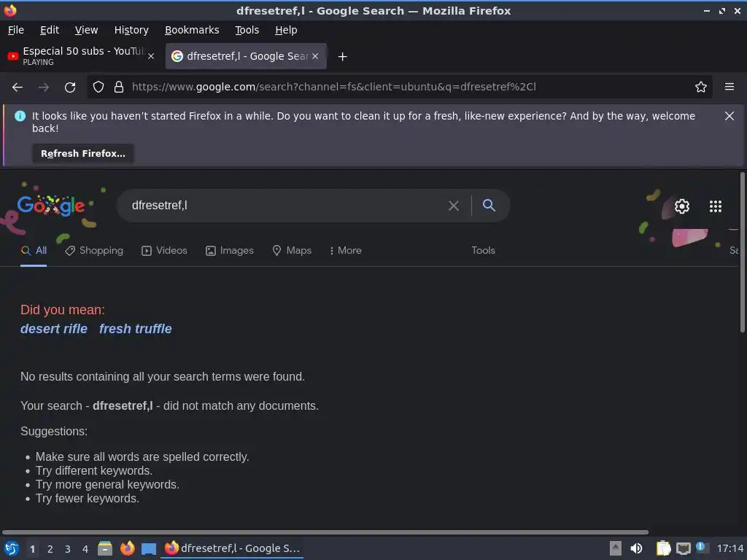Click the vertical page scrollbar

click(x=742, y=252)
